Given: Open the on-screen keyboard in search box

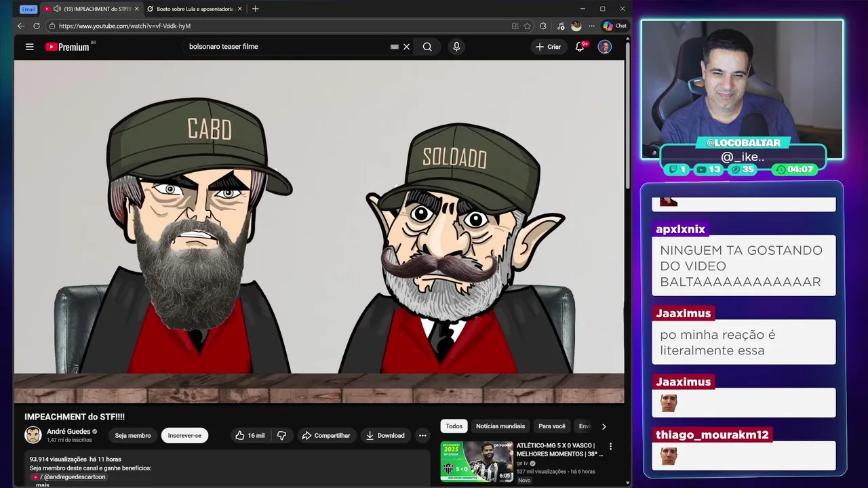Looking at the screenshot, I should pyautogui.click(x=395, y=47).
